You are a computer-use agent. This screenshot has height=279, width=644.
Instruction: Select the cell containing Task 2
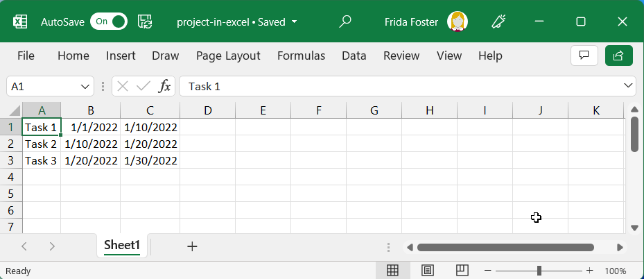point(42,144)
